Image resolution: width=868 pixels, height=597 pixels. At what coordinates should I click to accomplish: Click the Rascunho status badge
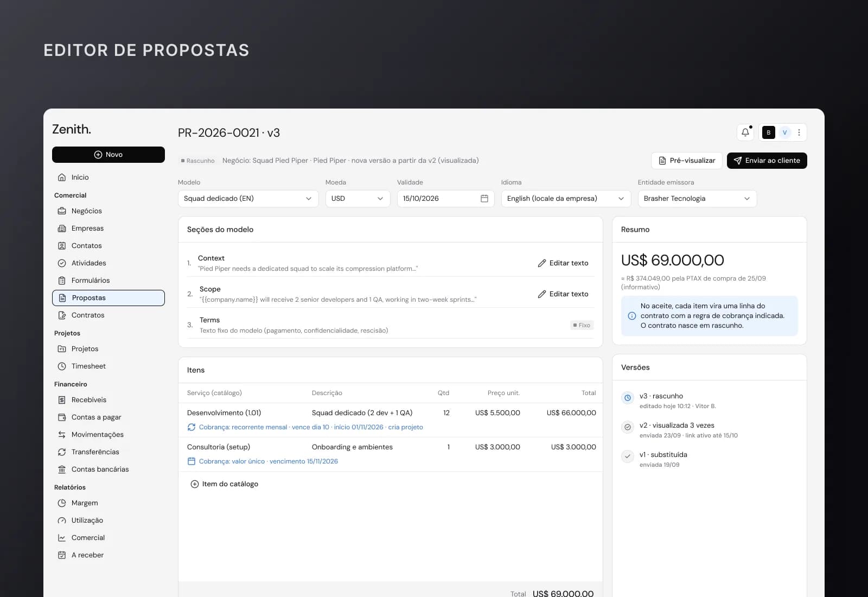(x=198, y=161)
